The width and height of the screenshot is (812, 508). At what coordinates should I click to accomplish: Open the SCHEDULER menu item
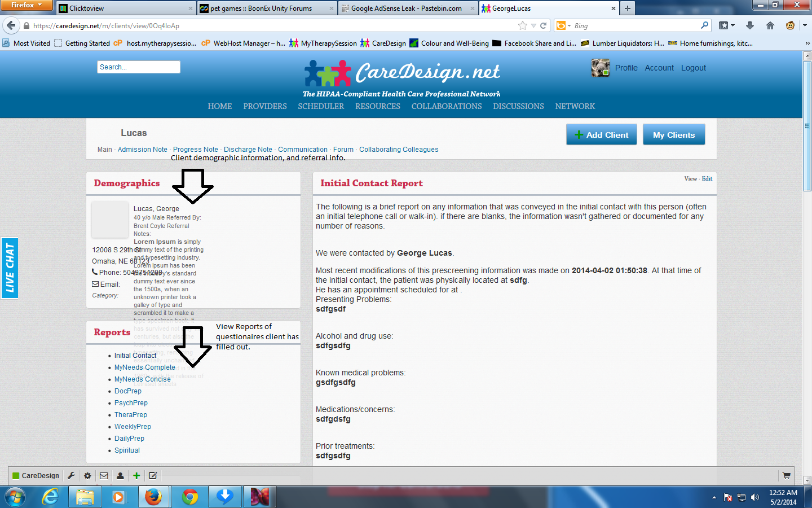[321, 106]
